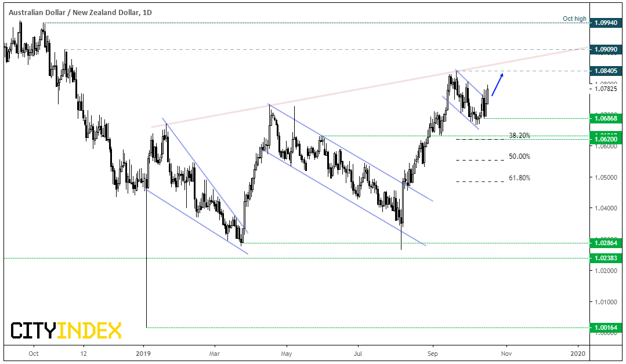The image size is (626, 364).
Task: Click the City Index logo
Action: 66,330
